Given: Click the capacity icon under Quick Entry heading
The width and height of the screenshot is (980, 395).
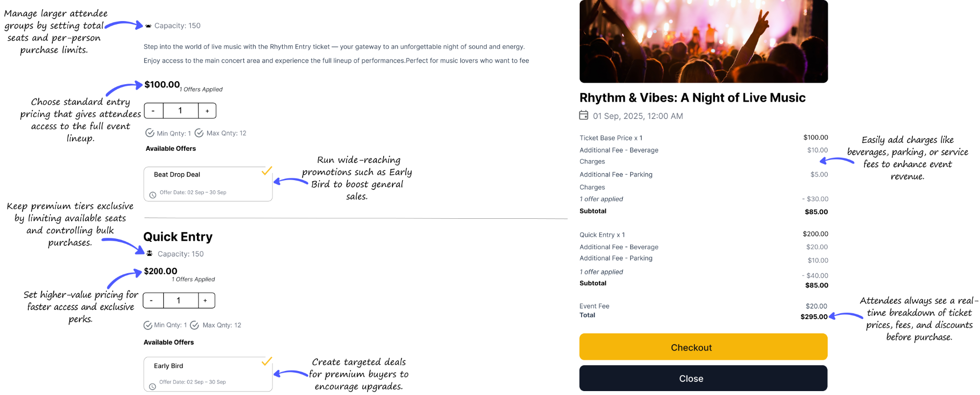Looking at the screenshot, I should point(149,254).
